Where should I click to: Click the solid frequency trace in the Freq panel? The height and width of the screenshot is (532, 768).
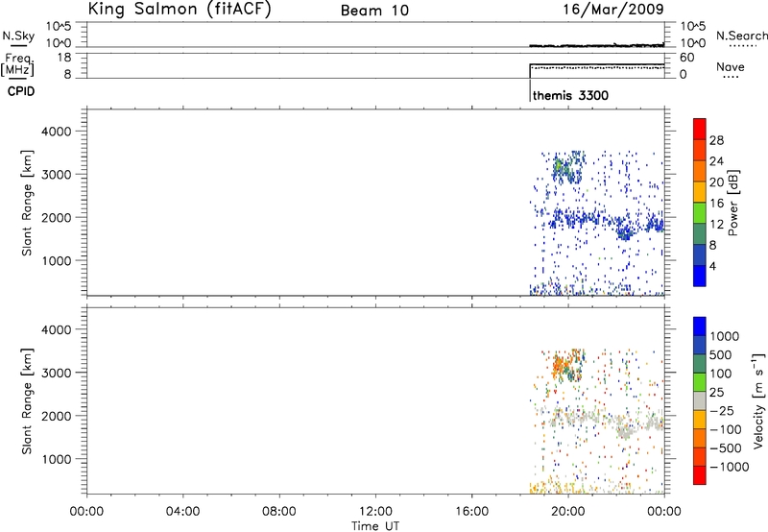point(596,64)
